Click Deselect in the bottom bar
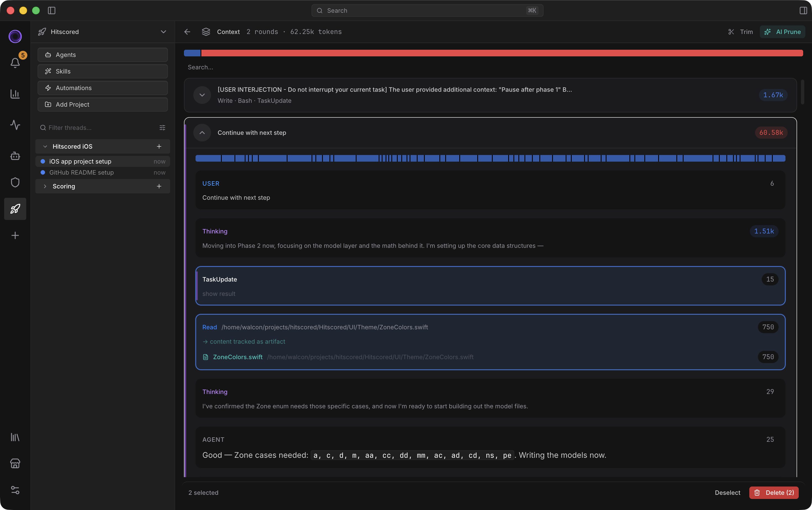Image resolution: width=812 pixels, height=510 pixels. (727, 493)
